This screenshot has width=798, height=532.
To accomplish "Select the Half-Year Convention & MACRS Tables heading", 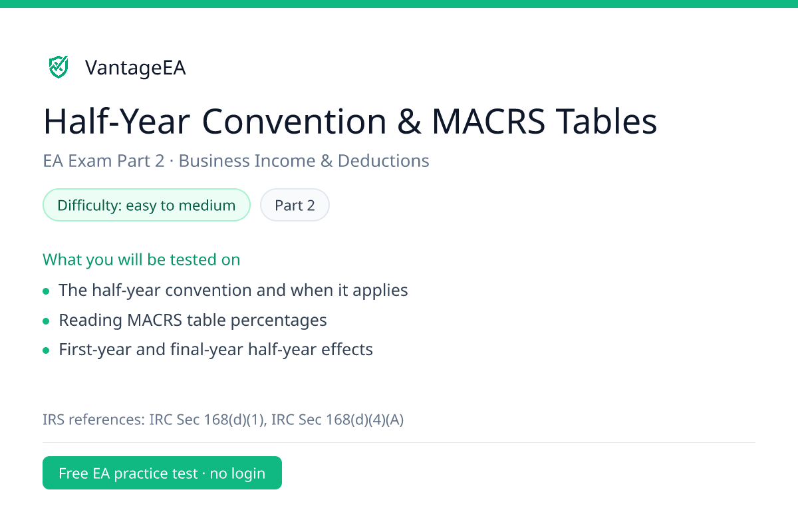I will pos(350,122).
